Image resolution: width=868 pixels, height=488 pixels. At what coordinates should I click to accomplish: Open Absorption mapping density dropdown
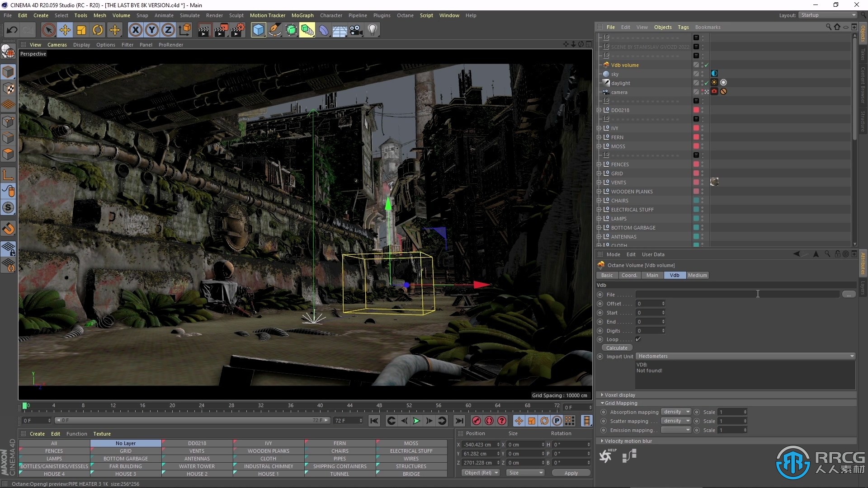[x=676, y=412]
